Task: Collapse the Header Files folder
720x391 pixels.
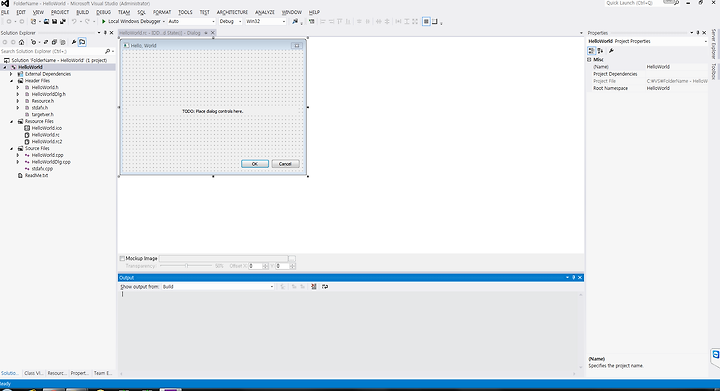Action: (x=11, y=80)
